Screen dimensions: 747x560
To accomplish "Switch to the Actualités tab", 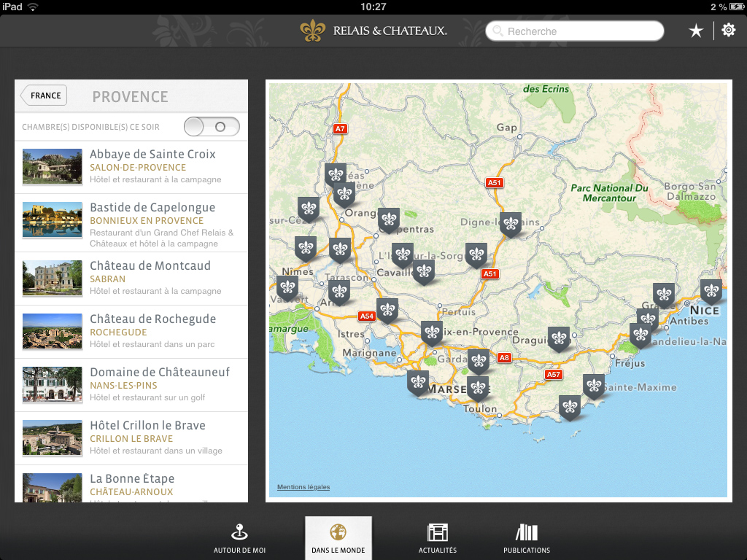I will [x=438, y=538].
